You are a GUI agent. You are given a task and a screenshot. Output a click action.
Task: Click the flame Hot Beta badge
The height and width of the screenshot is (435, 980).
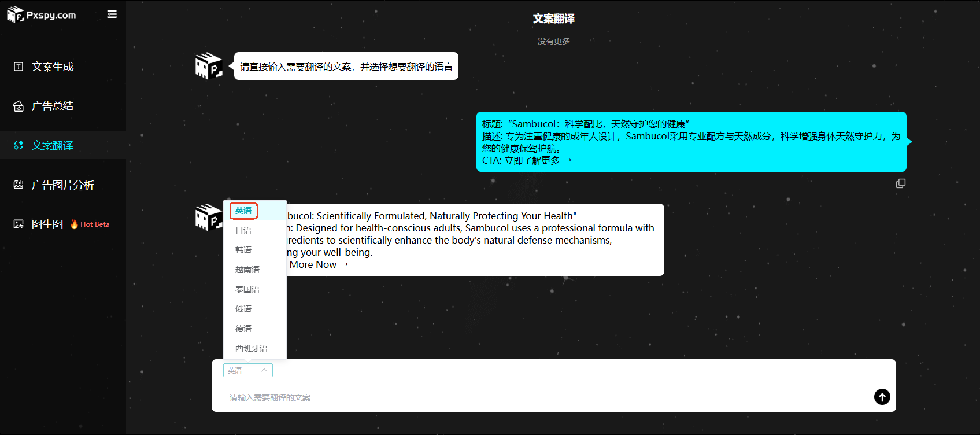click(x=90, y=224)
